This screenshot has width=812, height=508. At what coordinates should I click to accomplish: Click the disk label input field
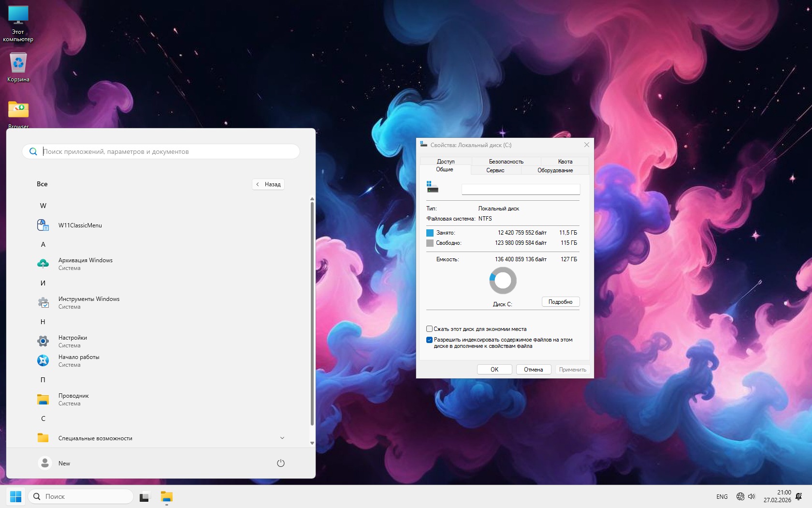pos(521,189)
